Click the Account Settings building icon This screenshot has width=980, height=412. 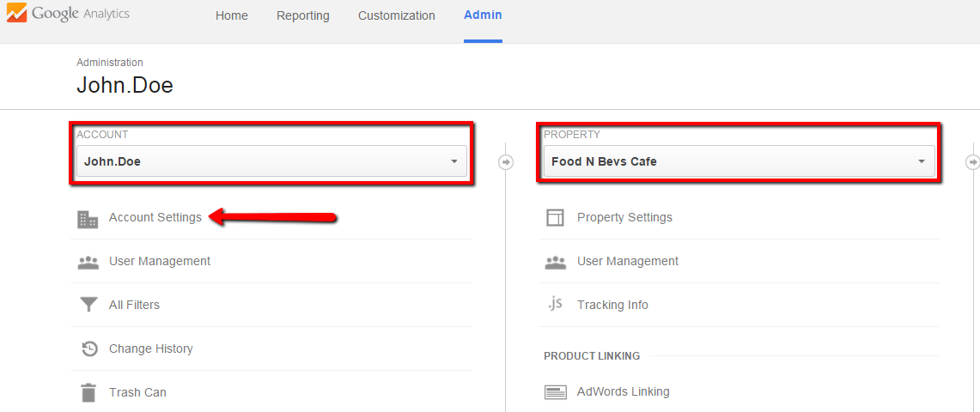[x=88, y=218]
